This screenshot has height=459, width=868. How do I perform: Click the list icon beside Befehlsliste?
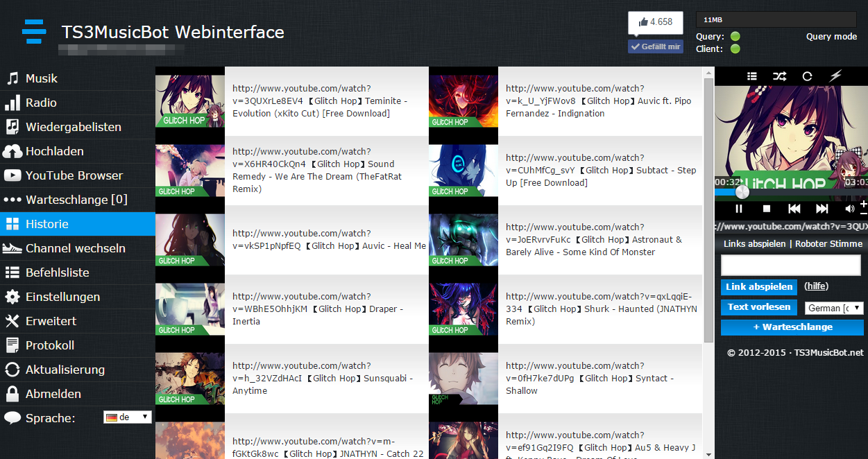tap(12, 272)
